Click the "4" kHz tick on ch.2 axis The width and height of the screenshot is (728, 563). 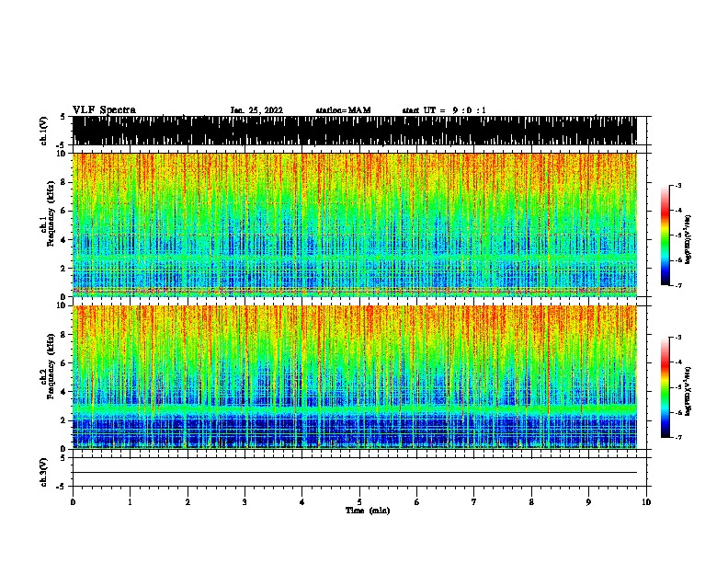(64, 392)
